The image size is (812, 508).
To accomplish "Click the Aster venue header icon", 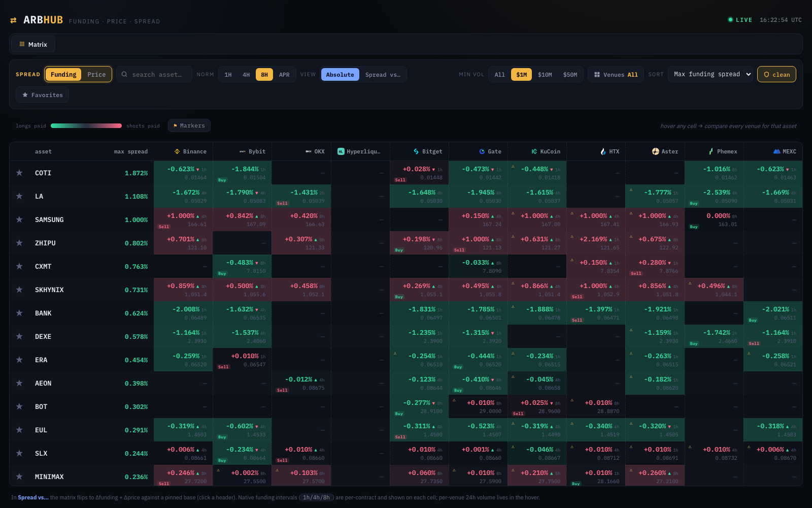I will (x=656, y=151).
